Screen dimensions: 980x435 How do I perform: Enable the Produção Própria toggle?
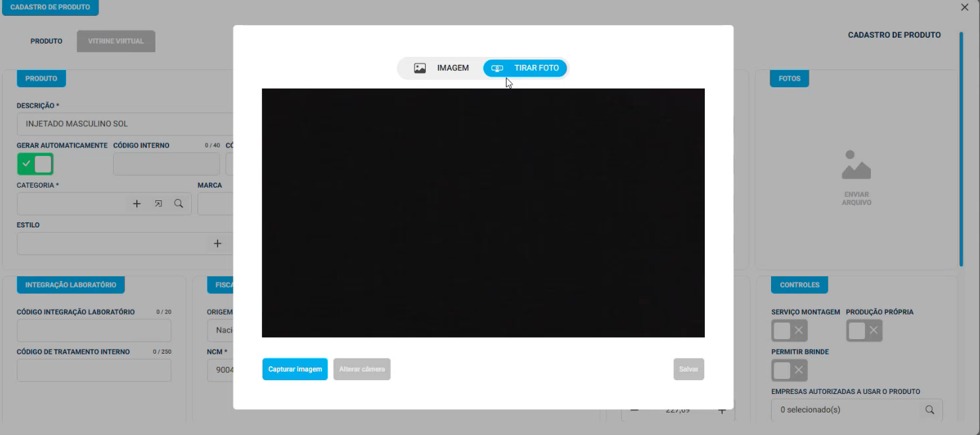tap(864, 331)
